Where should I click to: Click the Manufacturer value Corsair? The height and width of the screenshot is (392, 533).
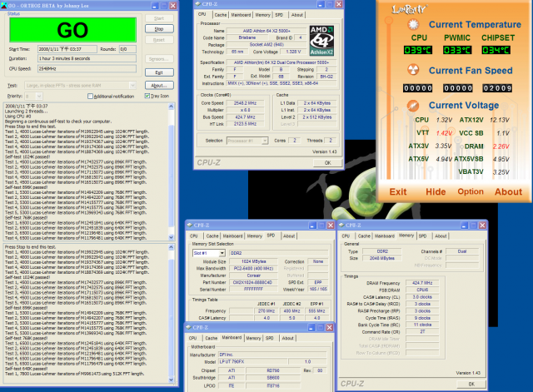[x=254, y=275]
